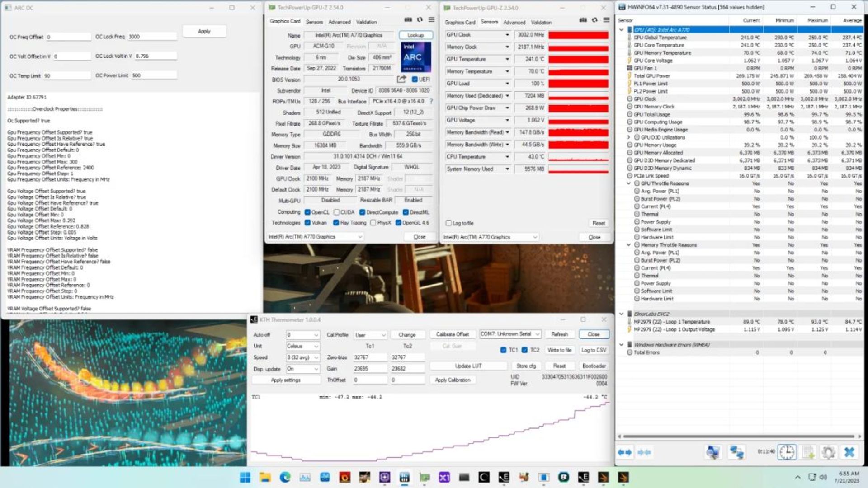868x488 pixels.
Task: Open the COM7 Unknown Serial port dropdown
Action: click(510, 334)
